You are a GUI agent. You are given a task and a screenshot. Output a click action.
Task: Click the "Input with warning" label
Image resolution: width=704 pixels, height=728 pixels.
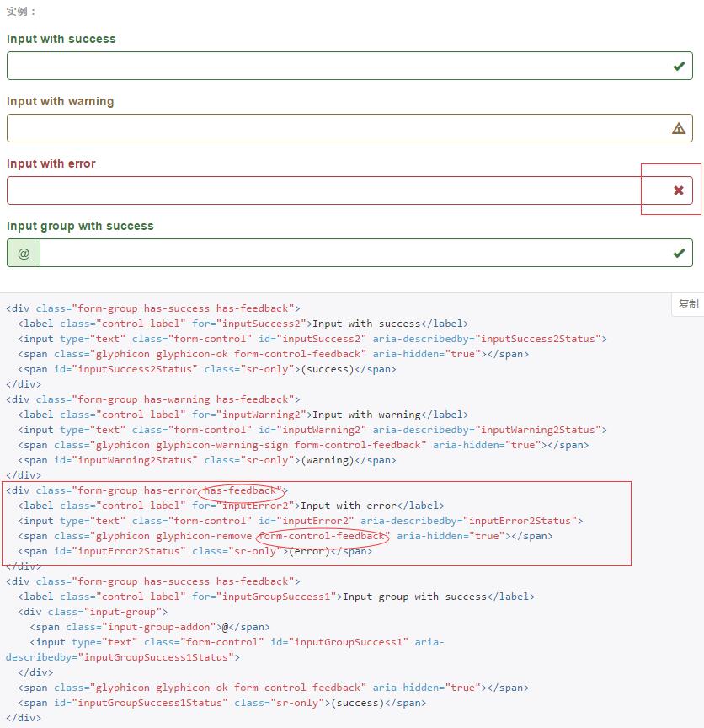61,101
